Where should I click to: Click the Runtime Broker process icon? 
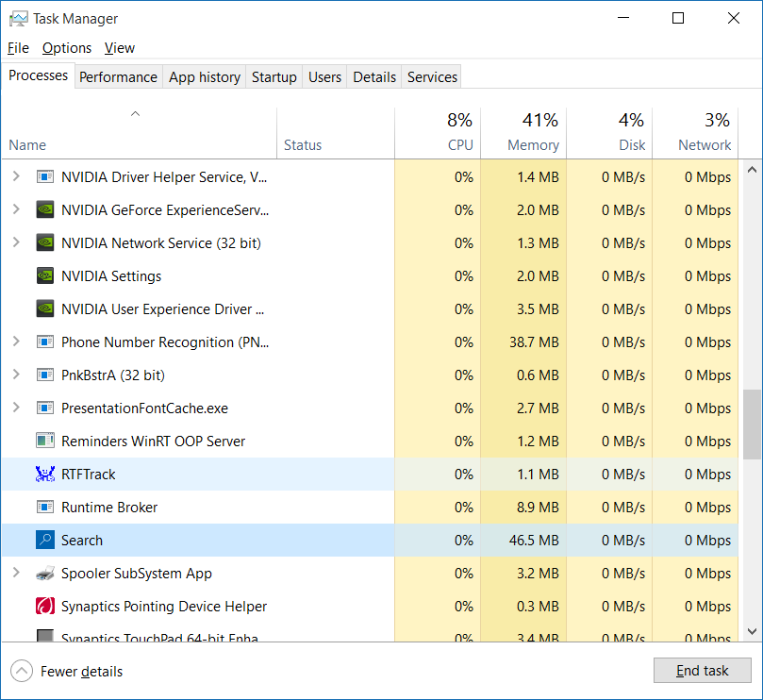click(x=45, y=508)
